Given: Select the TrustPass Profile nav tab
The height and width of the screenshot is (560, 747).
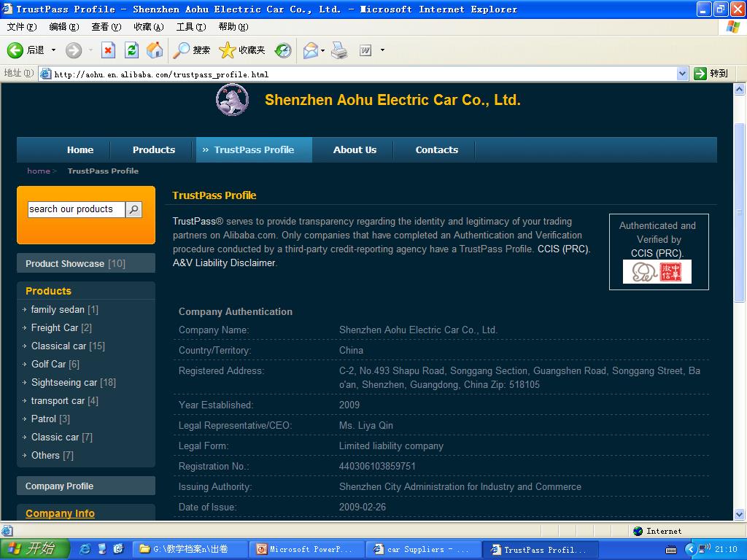Looking at the screenshot, I should [254, 150].
